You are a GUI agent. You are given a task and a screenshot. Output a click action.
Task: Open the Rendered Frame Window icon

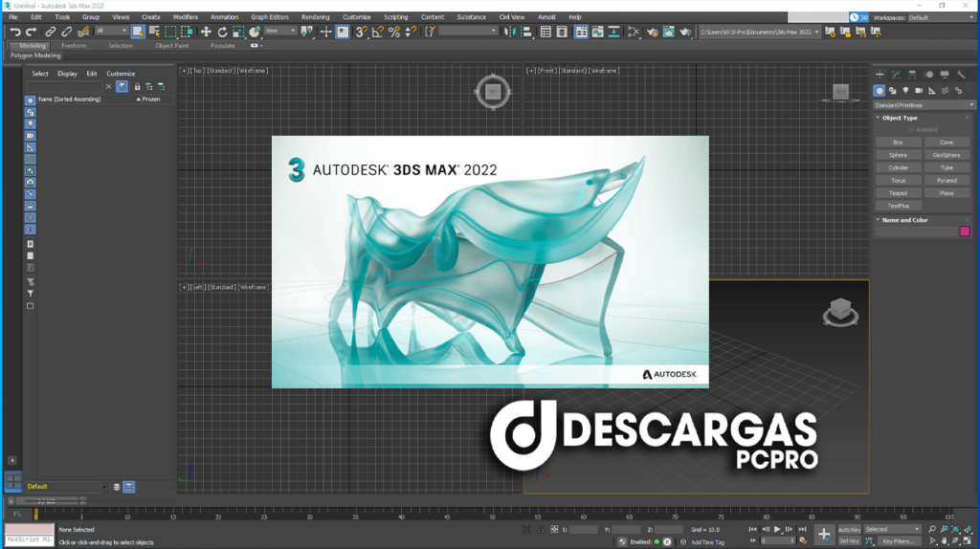[x=669, y=32]
